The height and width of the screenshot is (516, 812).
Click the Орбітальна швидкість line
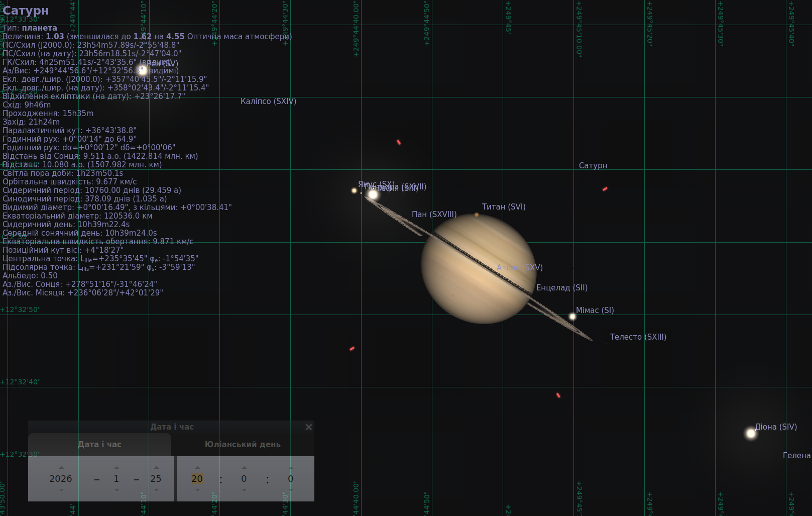click(70, 182)
